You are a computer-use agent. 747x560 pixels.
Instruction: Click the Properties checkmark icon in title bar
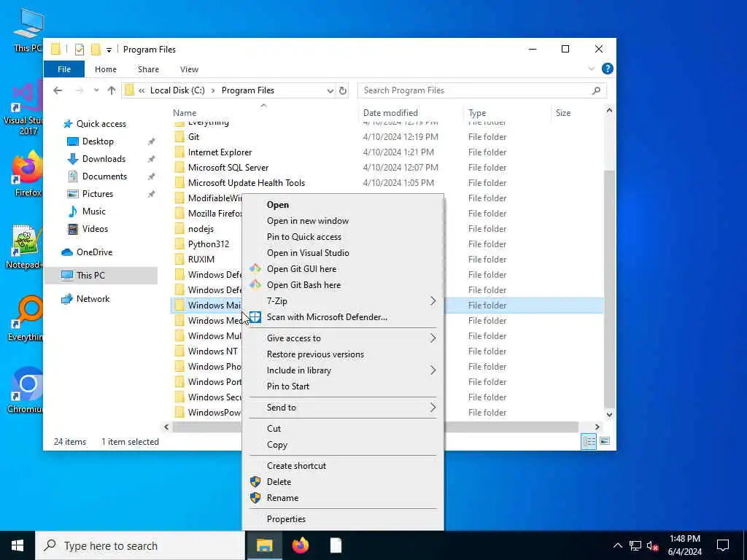pos(80,49)
